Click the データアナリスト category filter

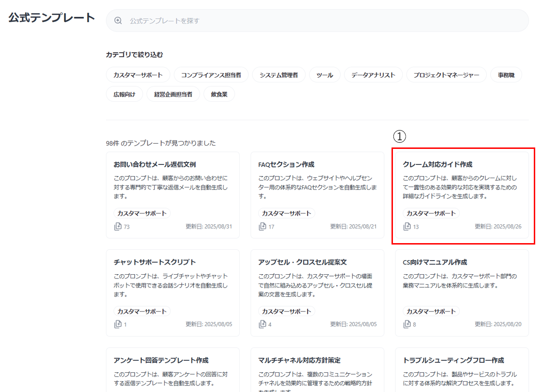[373, 74]
